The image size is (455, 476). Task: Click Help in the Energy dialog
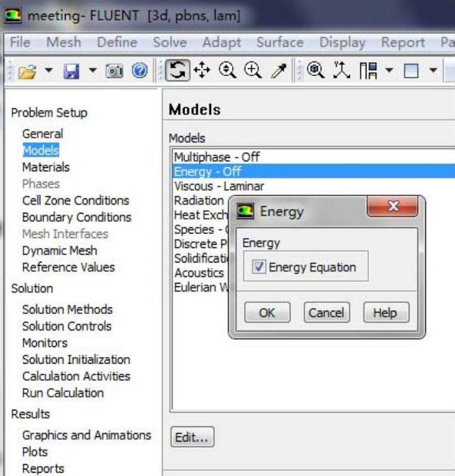click(x=386, y=312)
